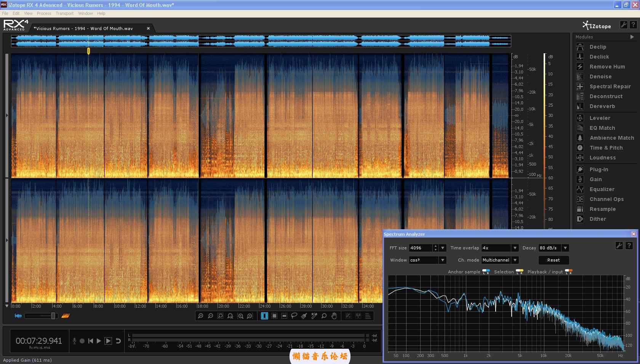Select the hand grab tool
Screen dimensions: 640x364
(334, 316)
